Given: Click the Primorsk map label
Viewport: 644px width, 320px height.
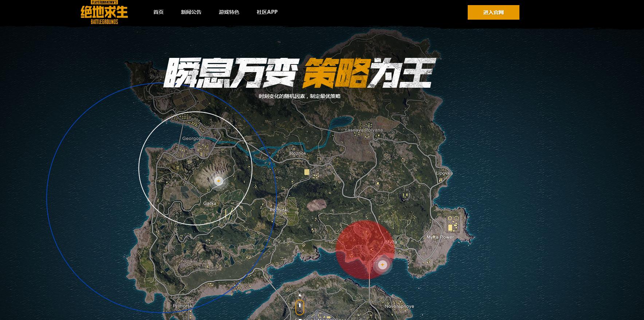Looking at the screenshot, I should [182, 306].
